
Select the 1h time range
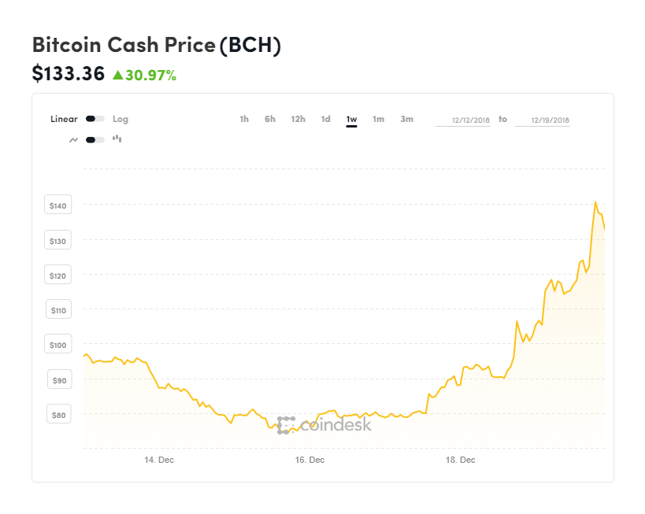click(244, 119)
